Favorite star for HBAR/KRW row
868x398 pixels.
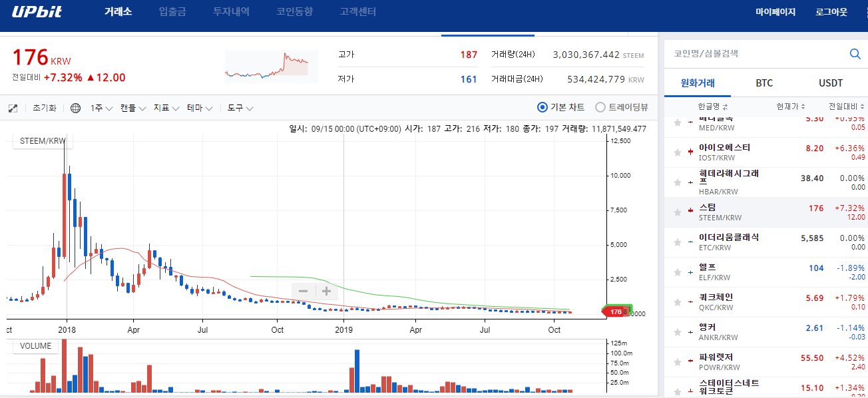(x=678, y=182)
